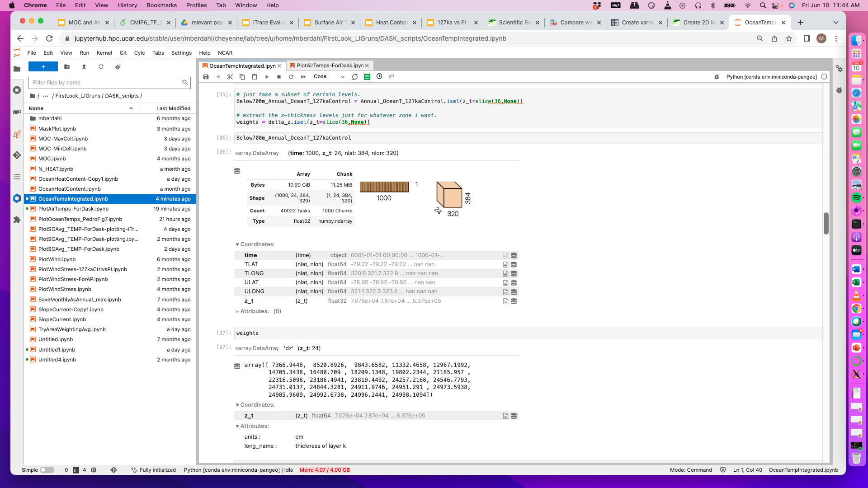This screenshot has width=868, height=488.
Task: Toggle array values icon in weights output
Action: pos(237,366)
